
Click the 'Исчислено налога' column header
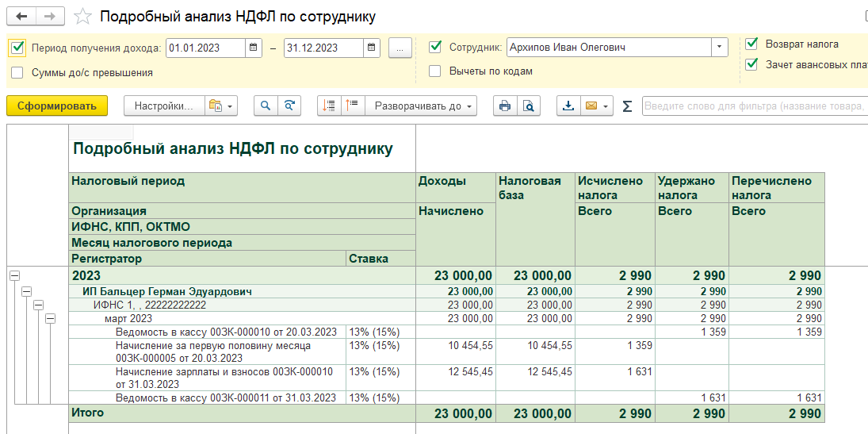(x=615, y=188)
